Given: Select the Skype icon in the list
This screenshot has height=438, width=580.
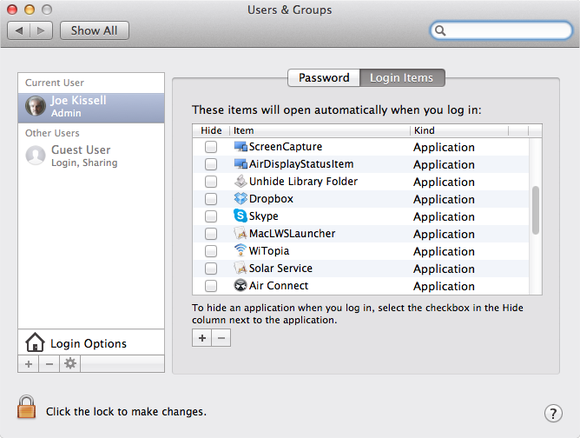Looking at the screenshot, I should point(240,216).
